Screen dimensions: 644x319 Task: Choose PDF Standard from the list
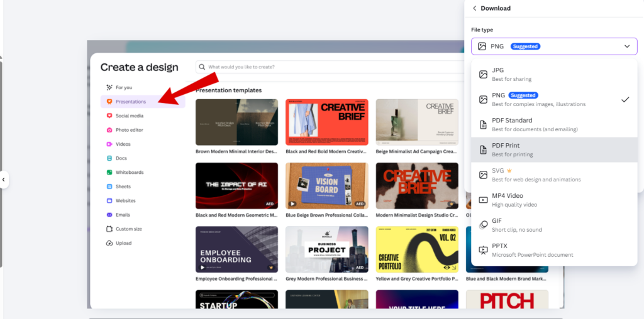553,124
